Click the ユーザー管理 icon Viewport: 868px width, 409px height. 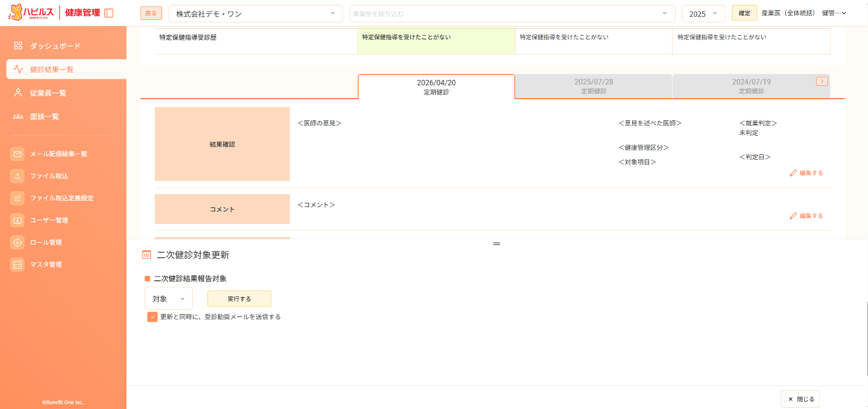point(18,220)
